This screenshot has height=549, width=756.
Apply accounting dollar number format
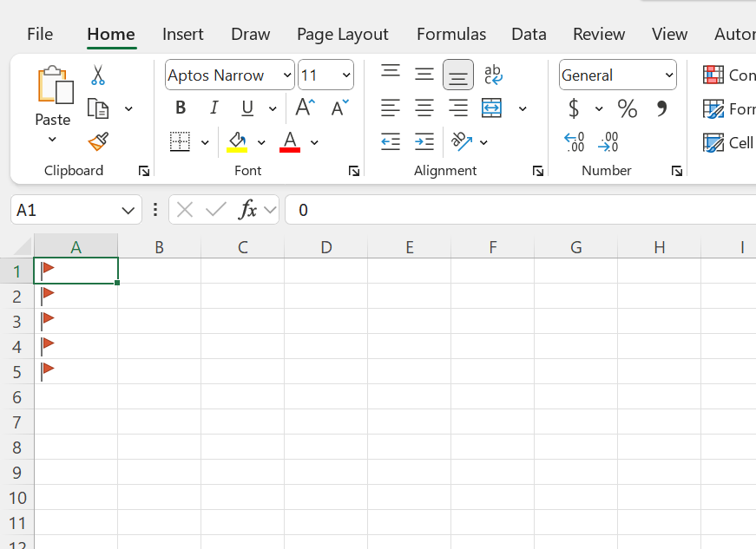[573, 108]
